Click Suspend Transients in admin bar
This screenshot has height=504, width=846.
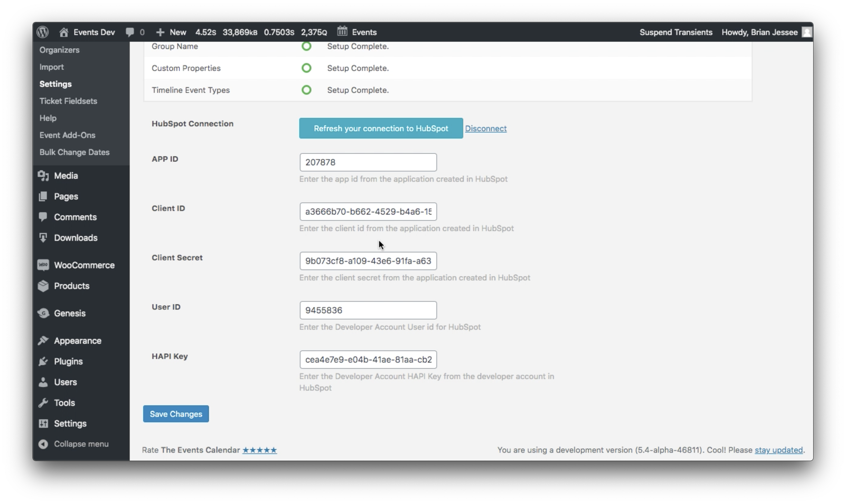(x=676, y=32)
